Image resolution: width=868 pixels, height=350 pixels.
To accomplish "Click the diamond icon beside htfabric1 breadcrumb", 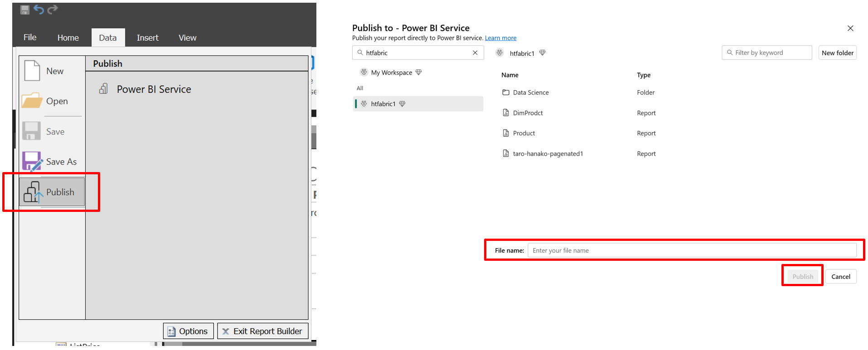I will pos(542,53).
